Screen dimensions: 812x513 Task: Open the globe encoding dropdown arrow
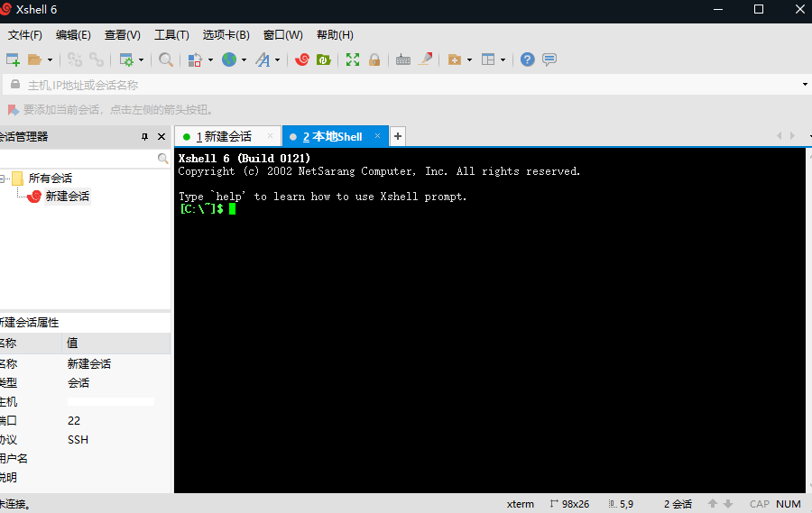(x=244, y=60)
